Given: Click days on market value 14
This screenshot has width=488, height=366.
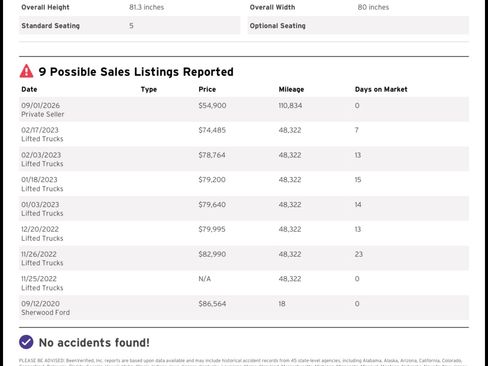Looking at the screenshot, I should (x=358, y=204).
